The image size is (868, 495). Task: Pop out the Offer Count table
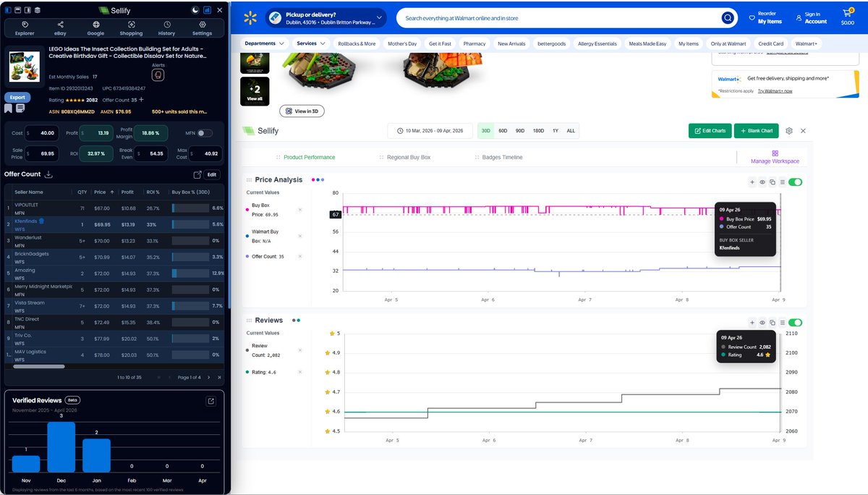pos(197,174)
